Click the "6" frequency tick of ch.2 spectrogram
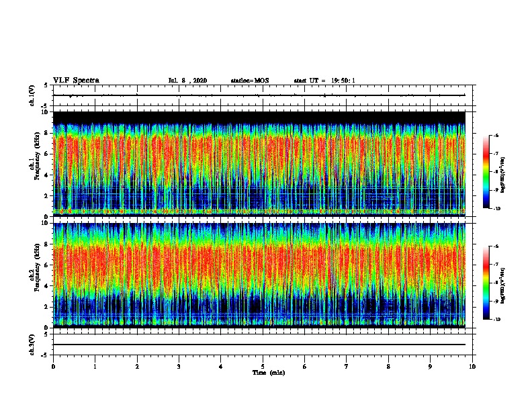 pyautogui.click(x=46, y=265)
